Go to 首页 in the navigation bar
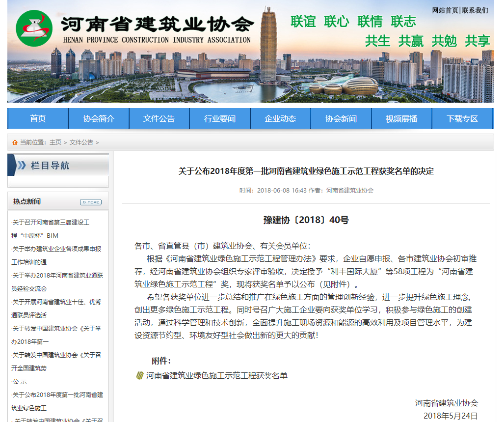The height and width of the screenshot is (422, 504). 38,119
